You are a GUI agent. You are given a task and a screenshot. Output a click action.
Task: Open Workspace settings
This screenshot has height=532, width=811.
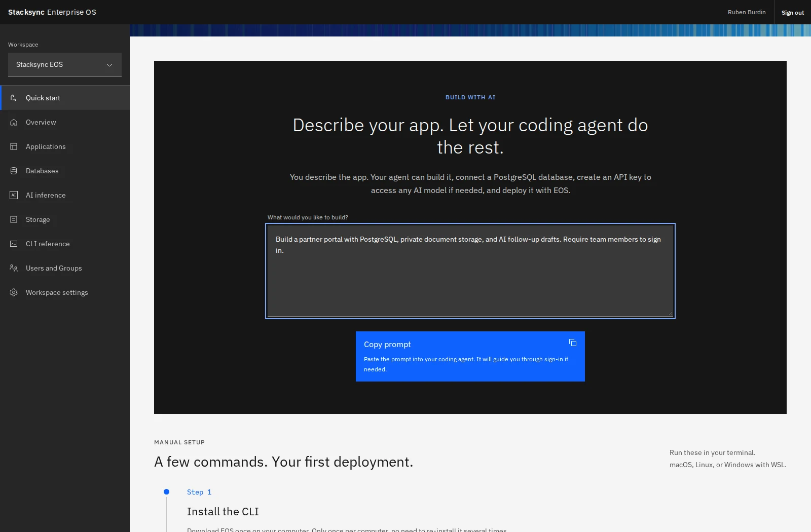(x=65, y=292)
